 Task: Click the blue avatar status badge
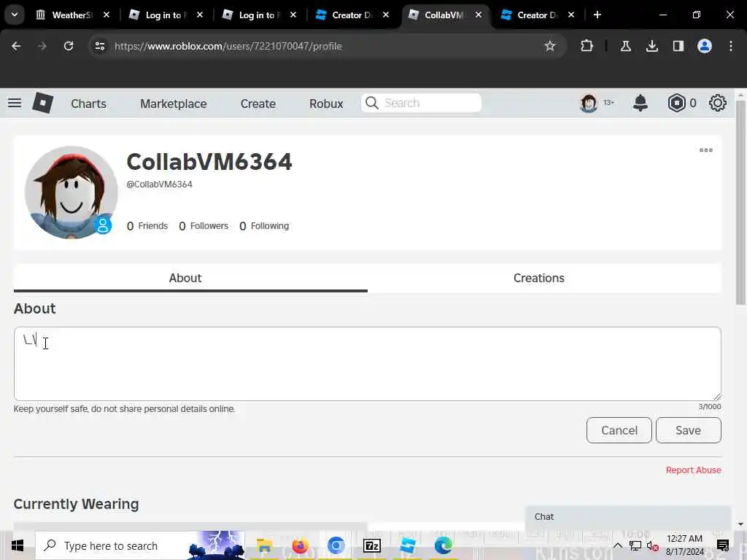[102, 225]
